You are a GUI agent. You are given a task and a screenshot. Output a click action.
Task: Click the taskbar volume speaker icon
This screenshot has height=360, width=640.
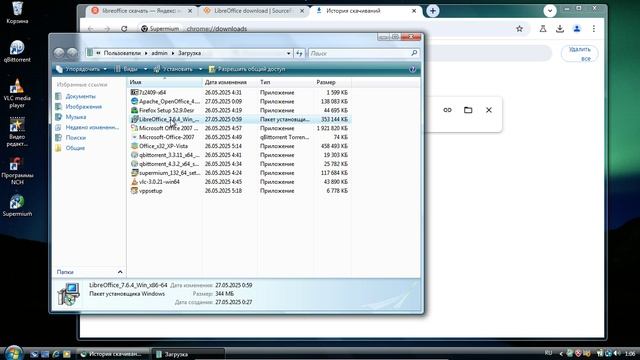[616, 353]
